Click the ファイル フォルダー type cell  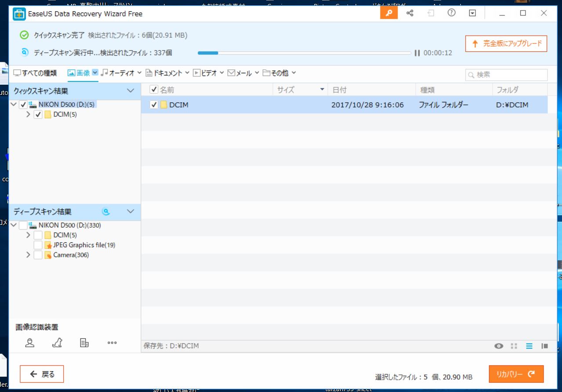pyautogui.click(x=443, y=105)
